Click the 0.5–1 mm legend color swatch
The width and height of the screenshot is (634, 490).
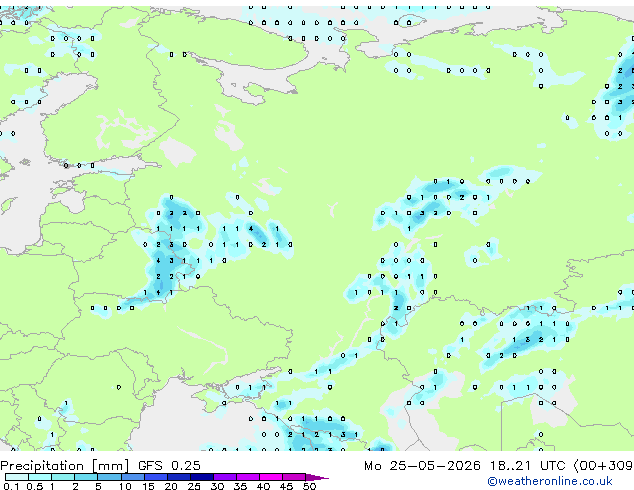[x=40, y=477]
